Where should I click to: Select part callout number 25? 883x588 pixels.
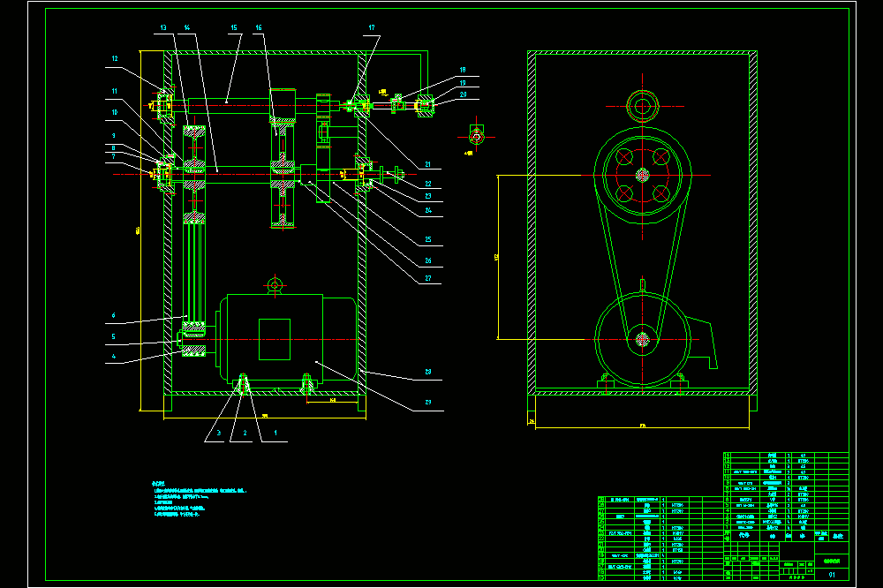click(428, 239)
